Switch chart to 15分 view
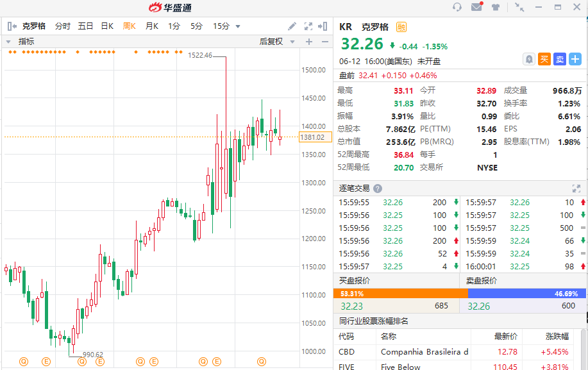 [221, 26]
